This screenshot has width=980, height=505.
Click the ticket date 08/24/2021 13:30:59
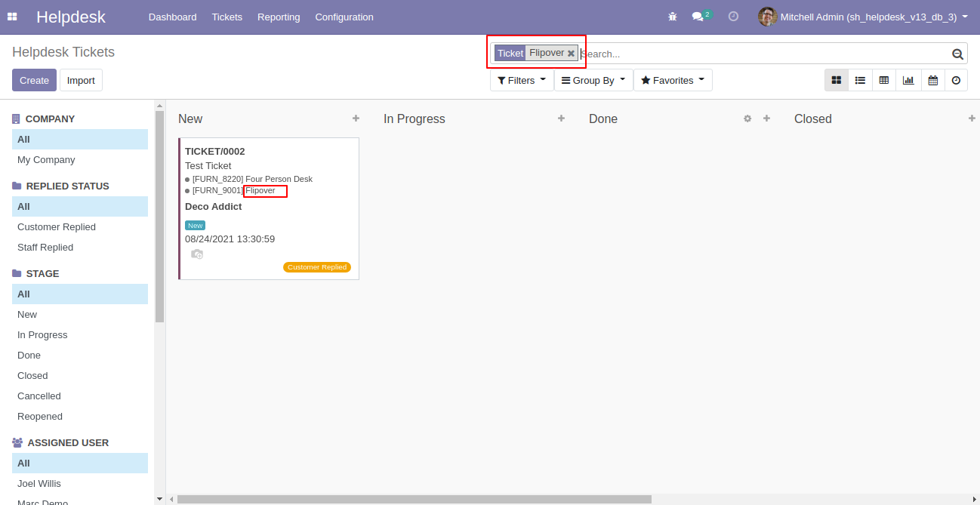[x=230, y=239]
